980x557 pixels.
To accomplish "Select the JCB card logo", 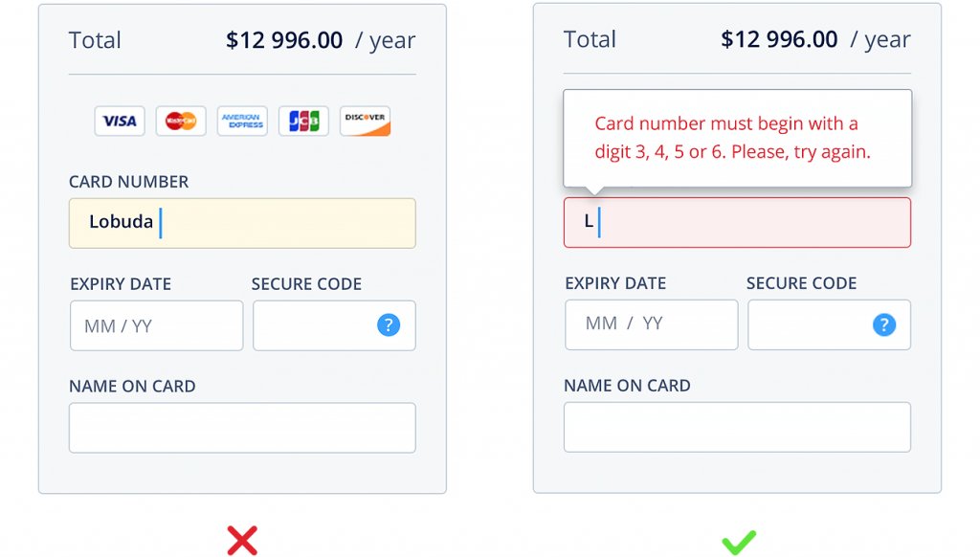I will coord(303,121).
